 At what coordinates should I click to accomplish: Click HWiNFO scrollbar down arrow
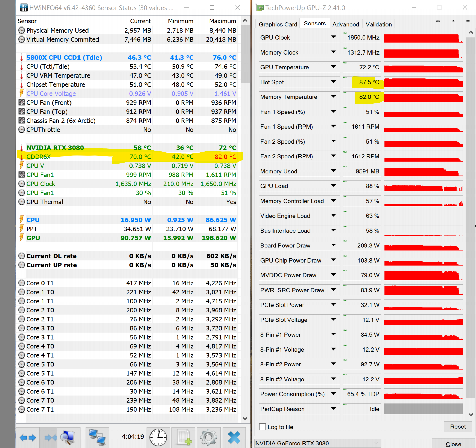[x=245, y=418]
